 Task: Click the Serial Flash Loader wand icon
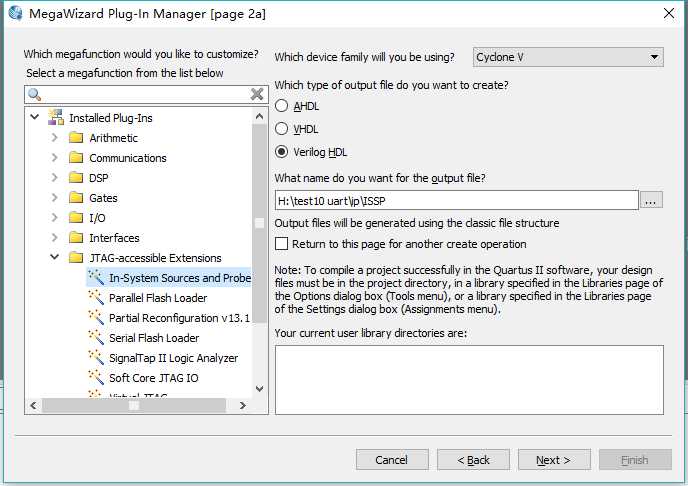96,337
